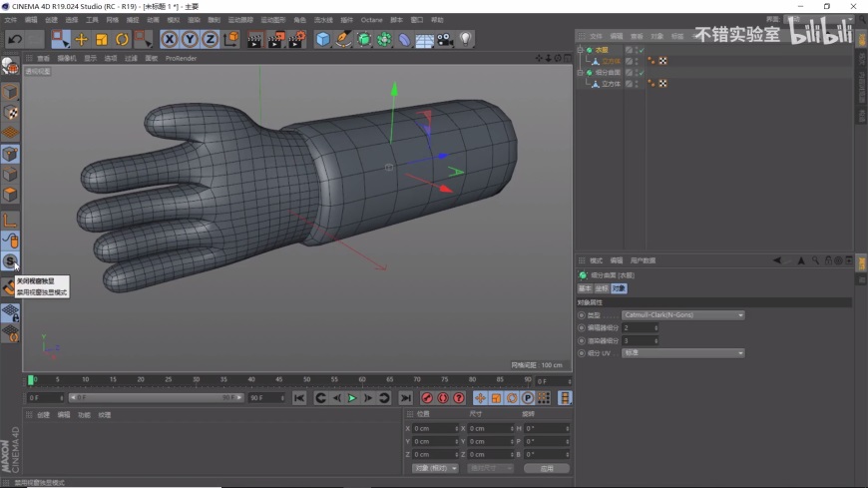Click the viewport solo S icon

click(x=10, y=261)
